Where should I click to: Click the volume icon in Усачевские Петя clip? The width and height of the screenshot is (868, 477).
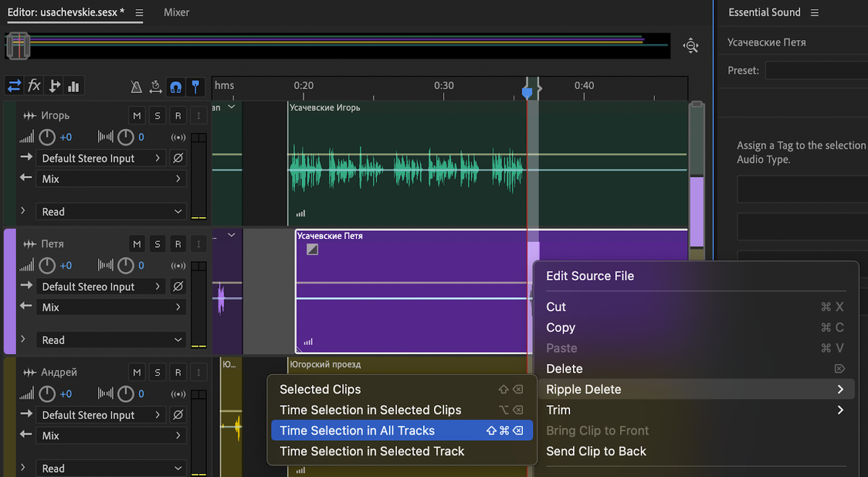[309, 342]
